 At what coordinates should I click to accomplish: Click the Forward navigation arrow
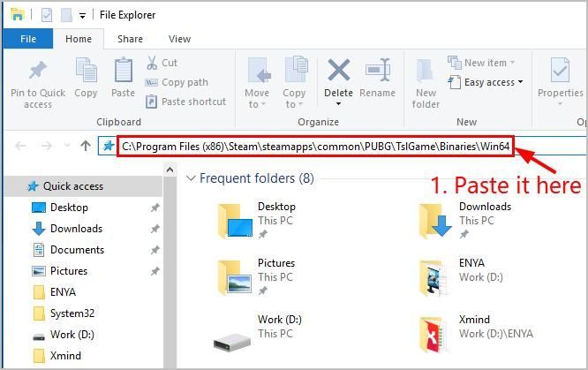[47, 146]
